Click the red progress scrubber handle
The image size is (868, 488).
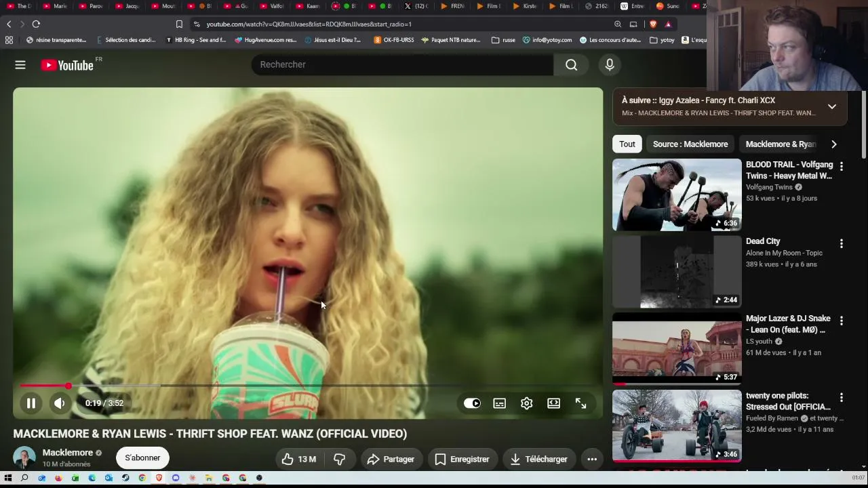68,386
